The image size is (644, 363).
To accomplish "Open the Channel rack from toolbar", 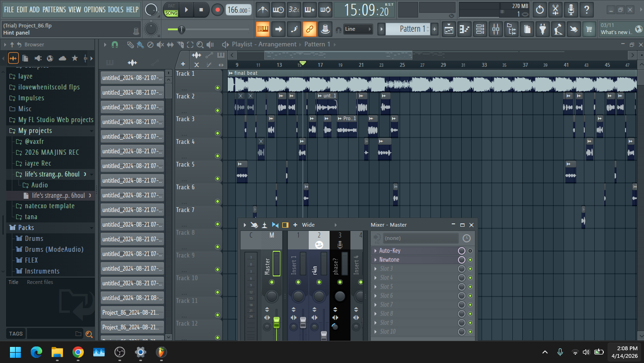I will 480,29.
